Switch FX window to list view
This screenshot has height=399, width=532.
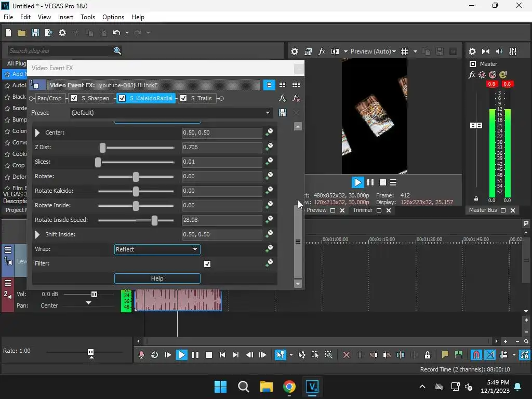pos(282,85)
